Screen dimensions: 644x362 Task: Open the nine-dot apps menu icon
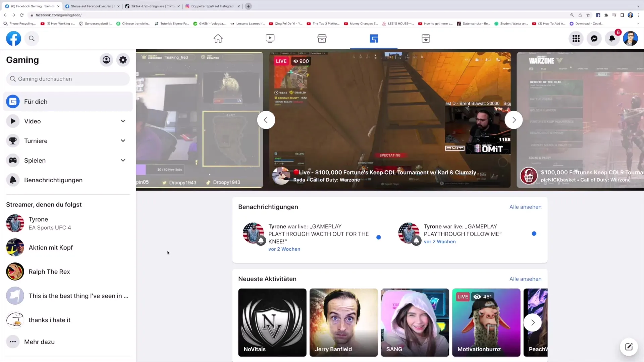click(576, 39)
